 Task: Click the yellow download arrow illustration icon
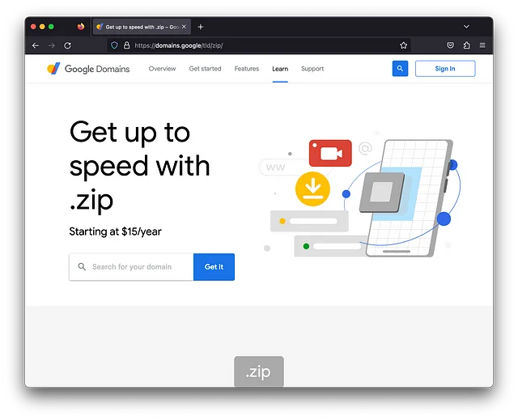point(312,189)
